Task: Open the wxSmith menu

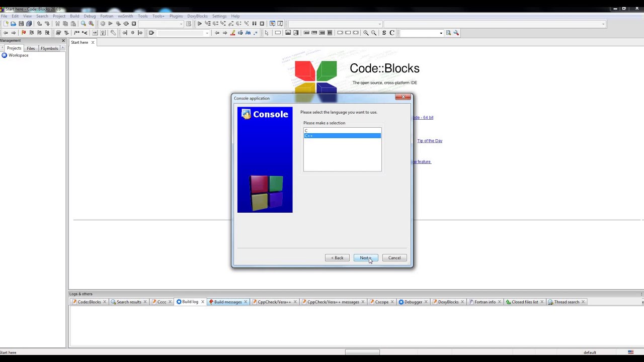Action: click(125, 16)
